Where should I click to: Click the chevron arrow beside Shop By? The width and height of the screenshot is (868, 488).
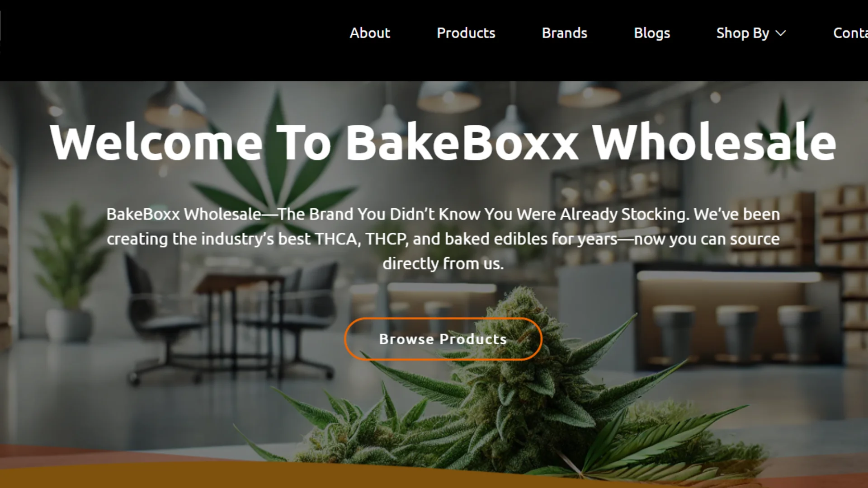(781, 33)
